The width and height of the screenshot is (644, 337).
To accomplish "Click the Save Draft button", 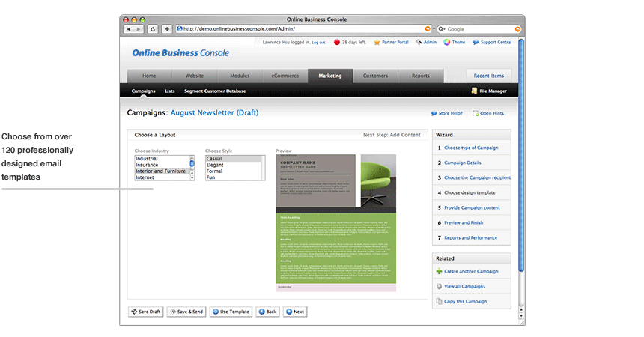I will (145, 312).
